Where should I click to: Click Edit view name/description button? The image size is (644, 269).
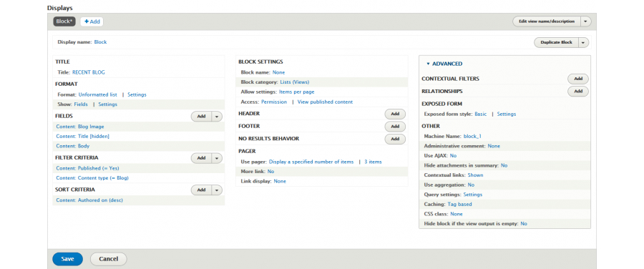(547, 21)
